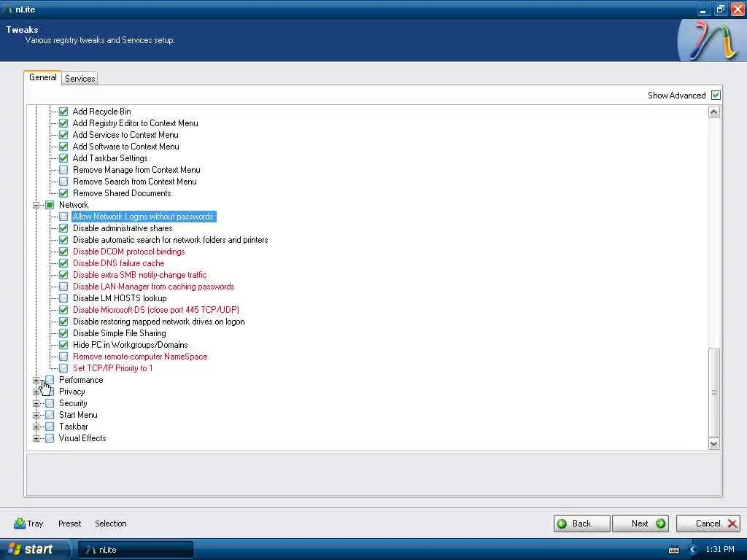
Task: Uncheck Add Taskbar Settings
Action: [63, 158]
